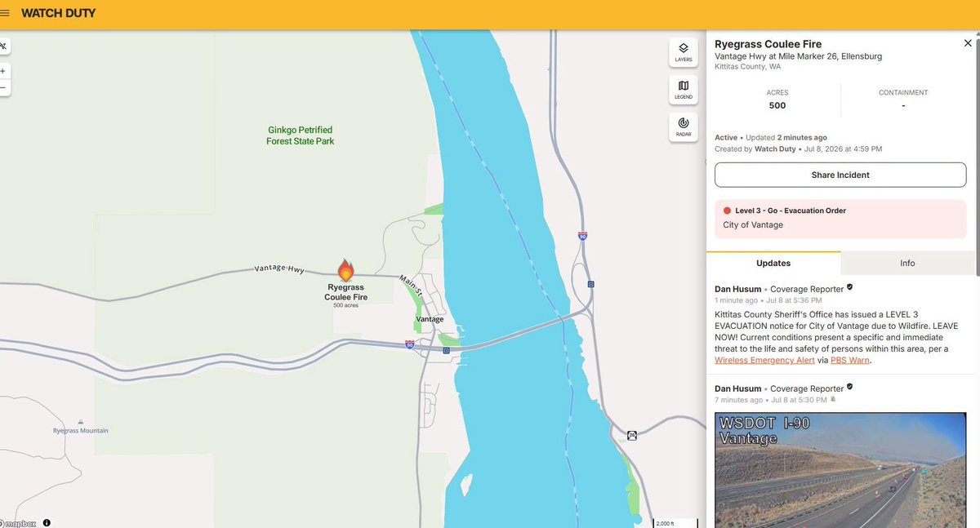980x528 pixels.
Task: Click the Mapbox logo on the map
Action: click(18, 523)
